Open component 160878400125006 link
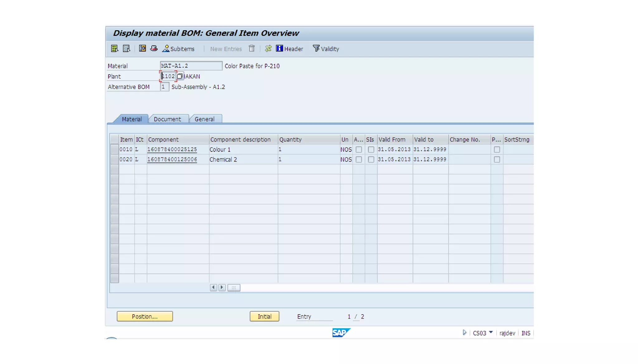This screenshot has width=638, height=364. pyautogui.click(x=172, y=159)
